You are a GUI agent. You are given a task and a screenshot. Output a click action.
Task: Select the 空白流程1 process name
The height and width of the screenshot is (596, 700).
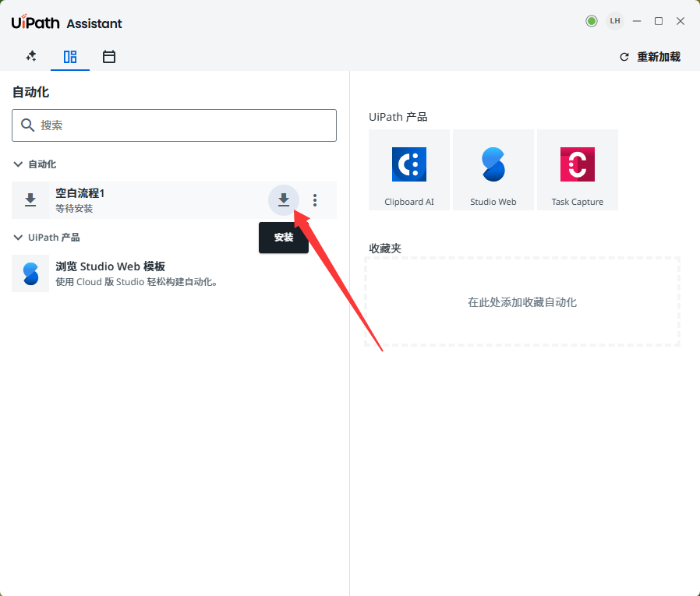tap(80, 193)
